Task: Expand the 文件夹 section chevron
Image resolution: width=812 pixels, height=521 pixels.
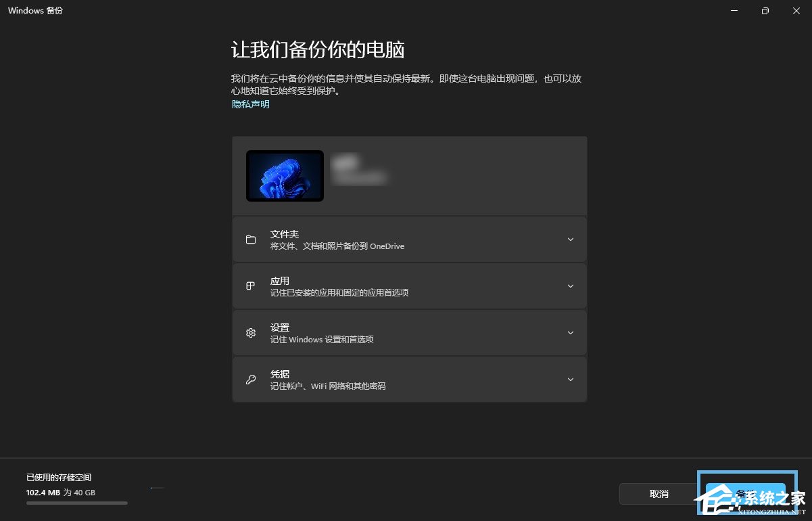Action: [x=571, y=240]
